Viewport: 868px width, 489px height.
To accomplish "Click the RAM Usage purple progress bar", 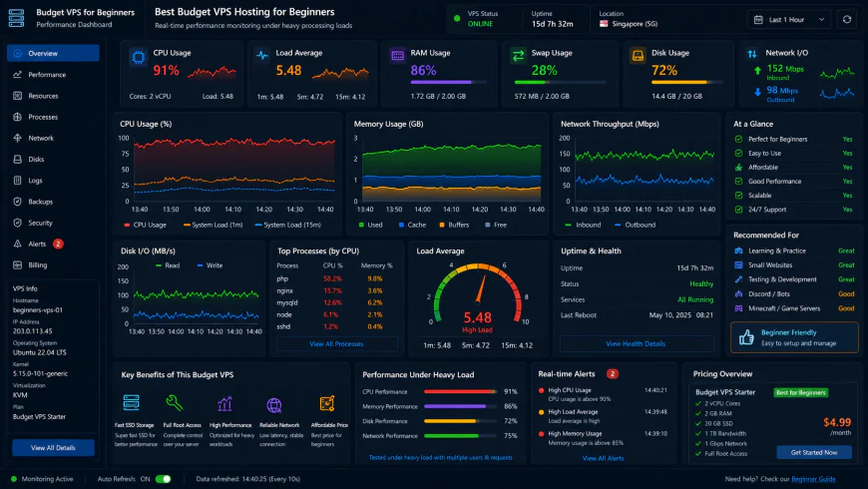I will (x=448, y=83).
